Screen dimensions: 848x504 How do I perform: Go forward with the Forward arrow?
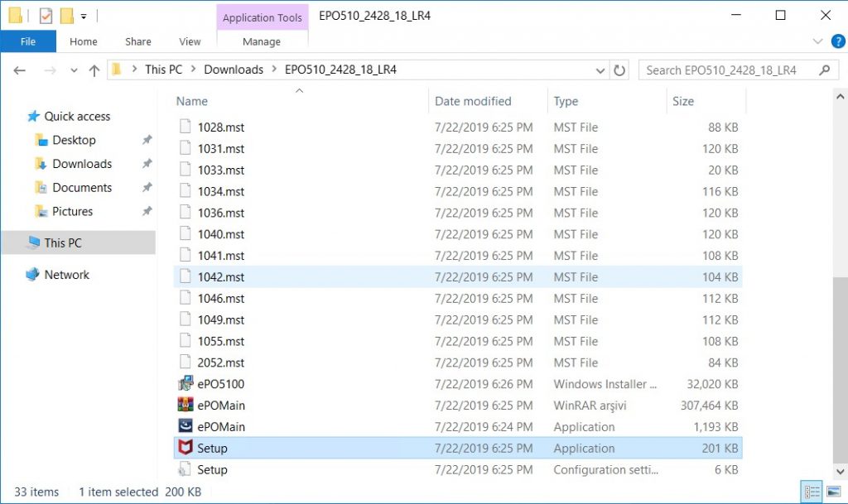coord(50,70)
